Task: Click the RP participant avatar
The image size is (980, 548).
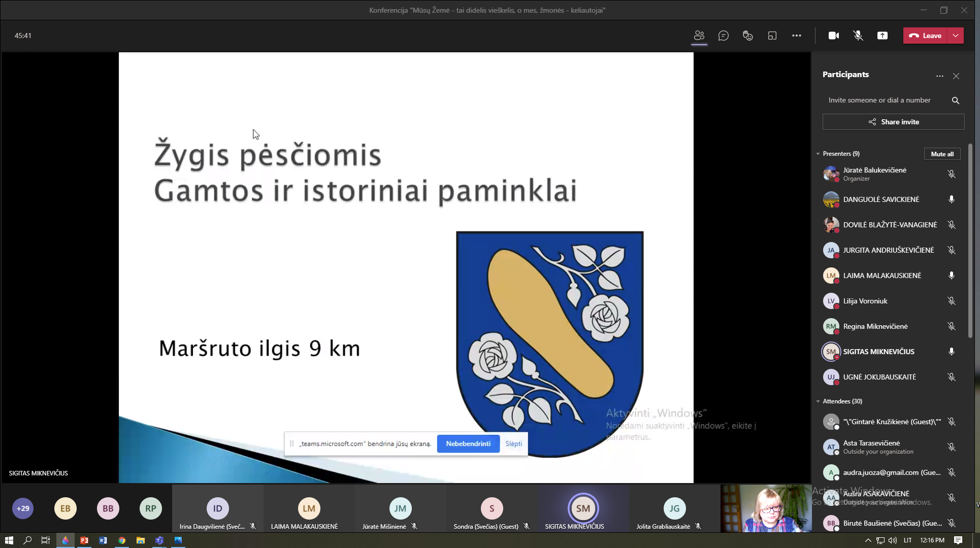Action: [x=151, y=508]
